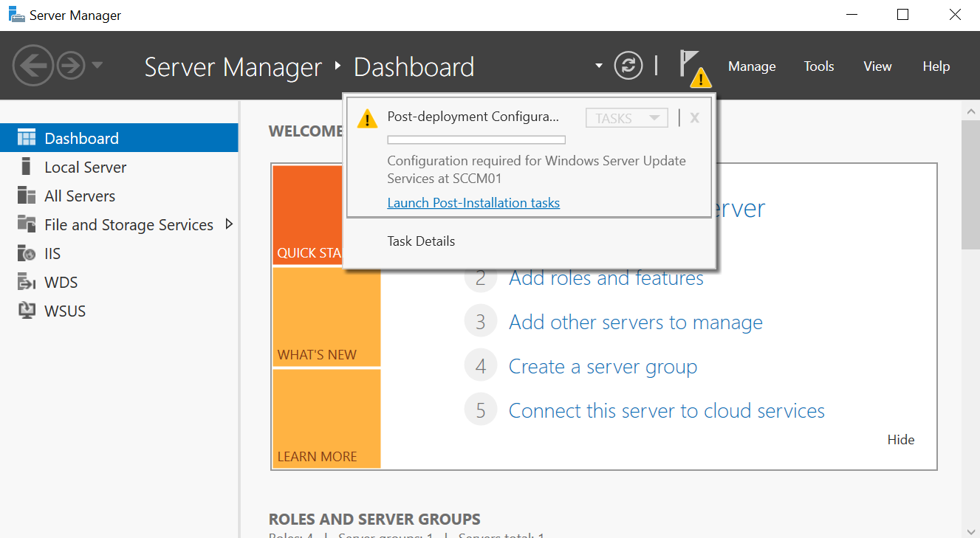Viewport: 980px width, 538px height.
Task: Open the View menu
Action: click(x=877, y=66)
